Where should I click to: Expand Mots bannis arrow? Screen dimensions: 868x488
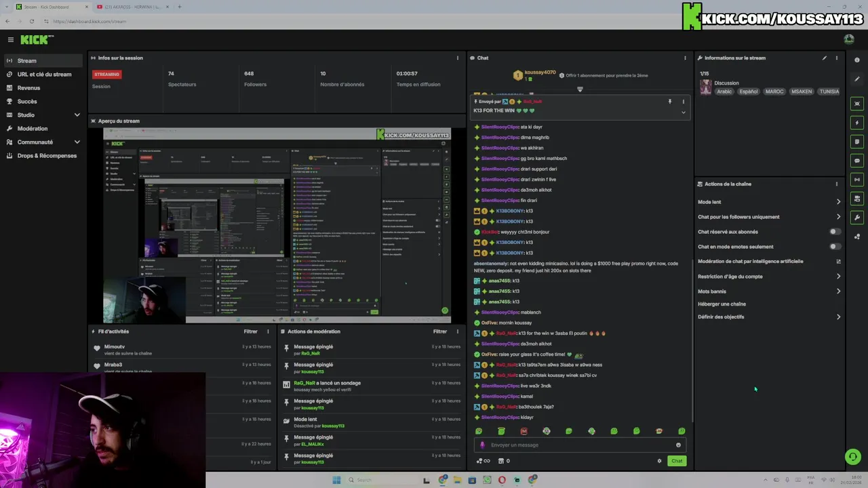[838, 291]
